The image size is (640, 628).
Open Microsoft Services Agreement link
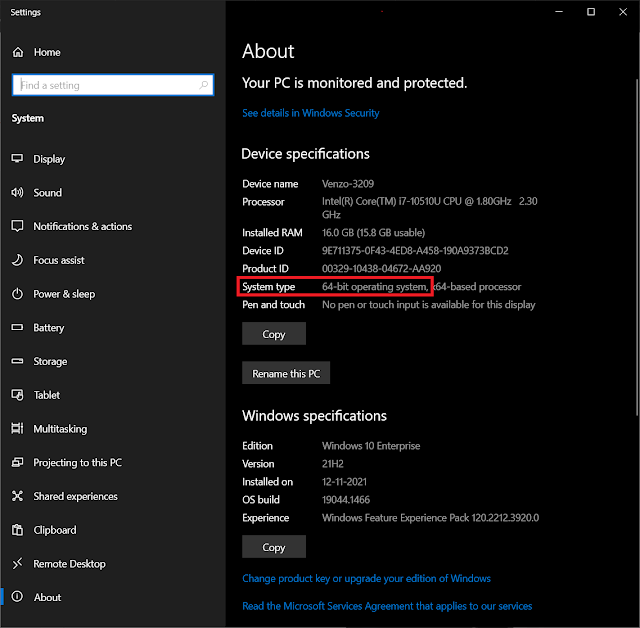387,606
